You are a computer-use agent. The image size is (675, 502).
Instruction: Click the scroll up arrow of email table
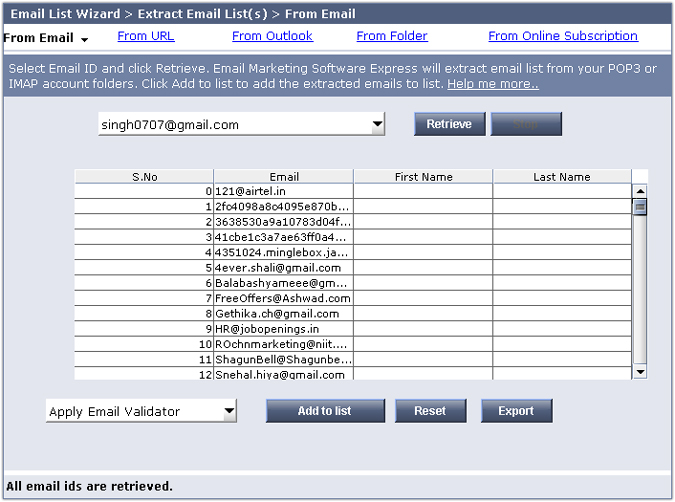pos(640,191)
